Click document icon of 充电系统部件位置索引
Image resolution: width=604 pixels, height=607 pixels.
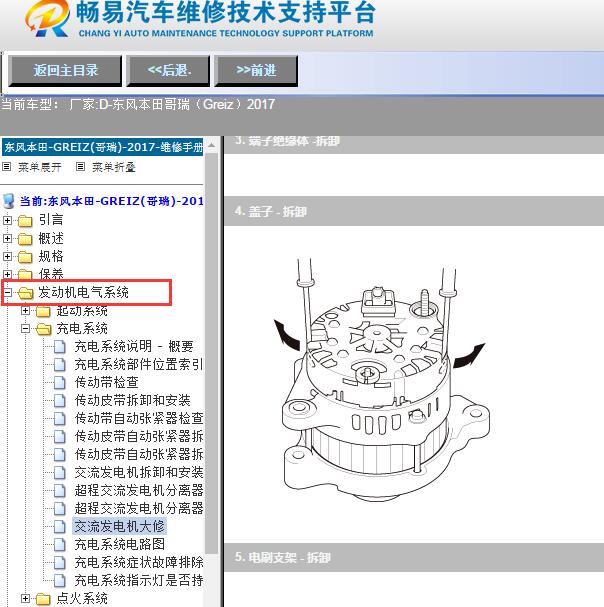pos(60,365)
